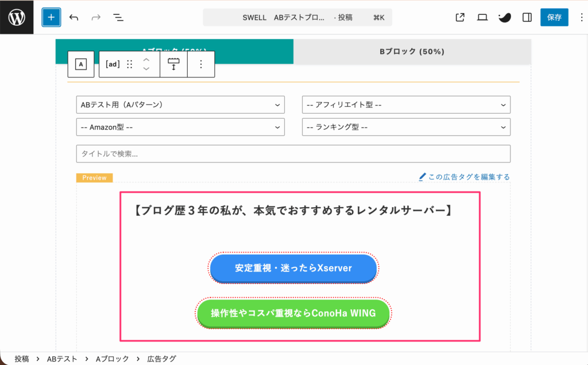Screen dimensions: 588x365
Task: Open the ABテスト用（Aパターン）dropdown
Action: [x=180, y=104]
